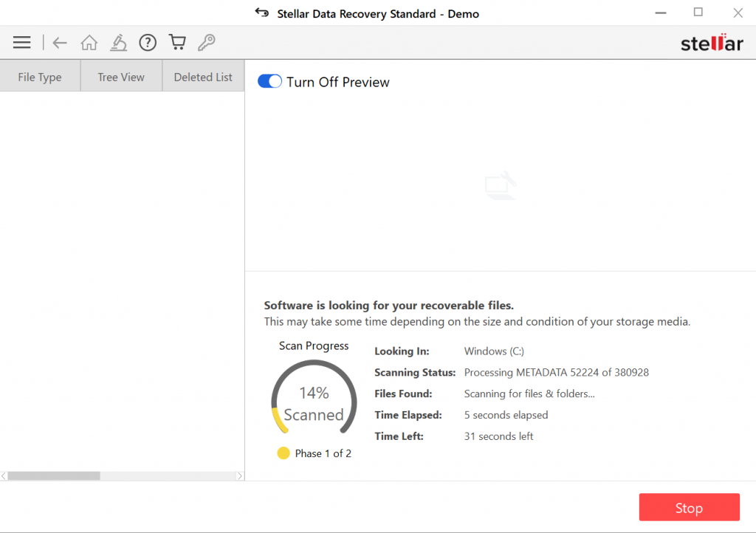Disable the preview using its blue switch

(269, 81)
